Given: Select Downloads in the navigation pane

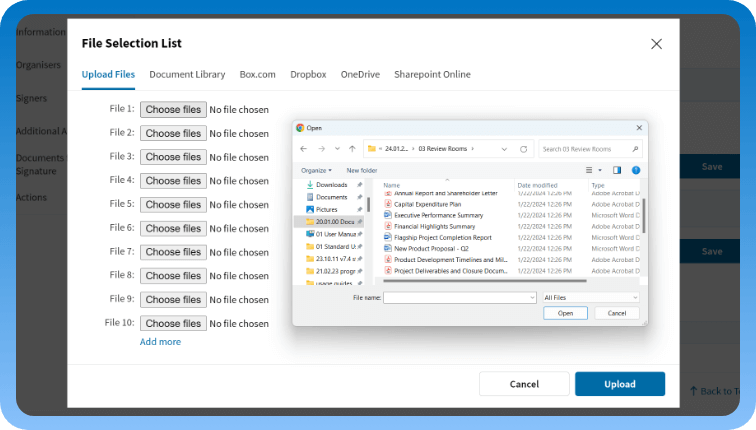Looking at the screenshot, I should click(x=331, y=185).
